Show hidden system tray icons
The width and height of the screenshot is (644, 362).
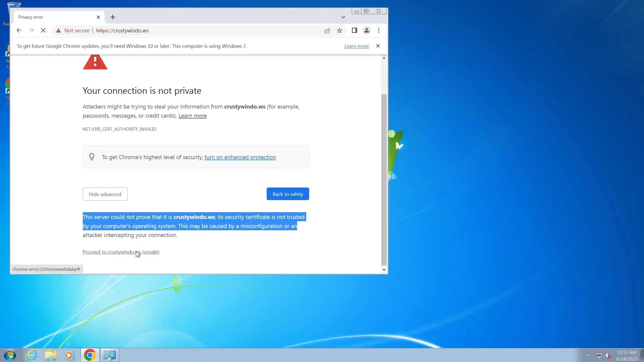[588, 355]
